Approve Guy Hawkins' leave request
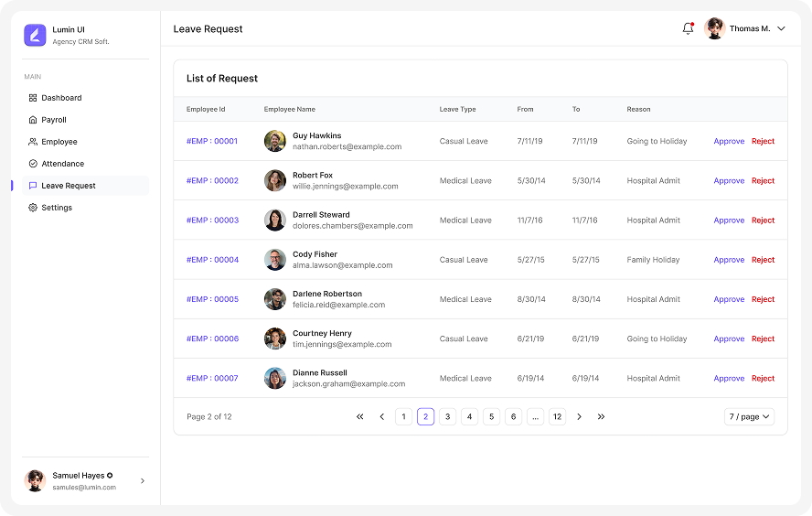Image resolution: width=812 pixels, height=516 pixels. (729, 142)
